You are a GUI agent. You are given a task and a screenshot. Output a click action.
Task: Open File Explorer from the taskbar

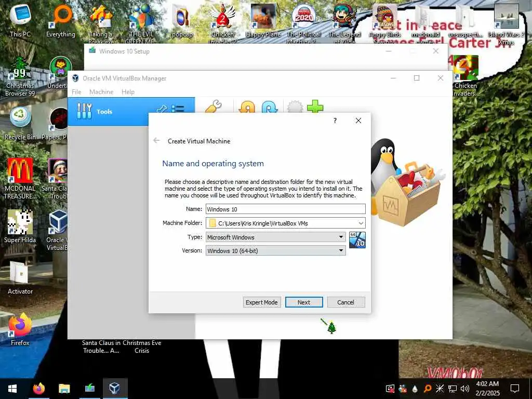click(64, 388)
